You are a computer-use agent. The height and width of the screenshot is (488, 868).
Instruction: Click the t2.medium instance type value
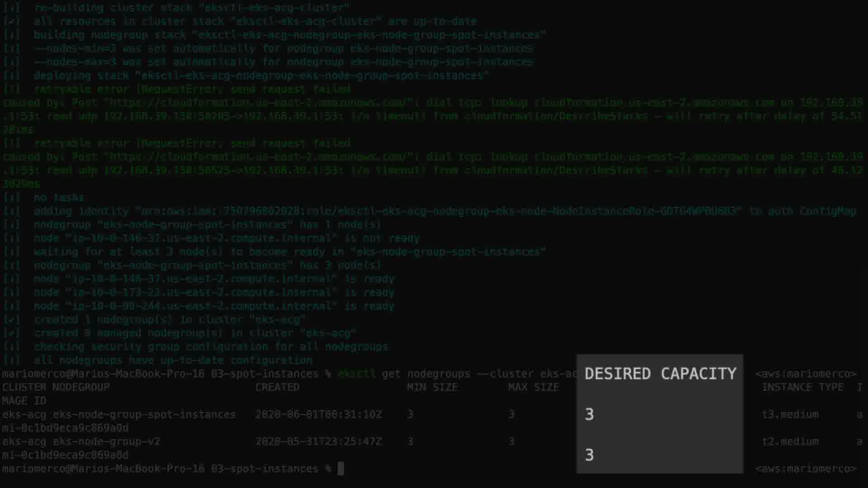point(790,441)
